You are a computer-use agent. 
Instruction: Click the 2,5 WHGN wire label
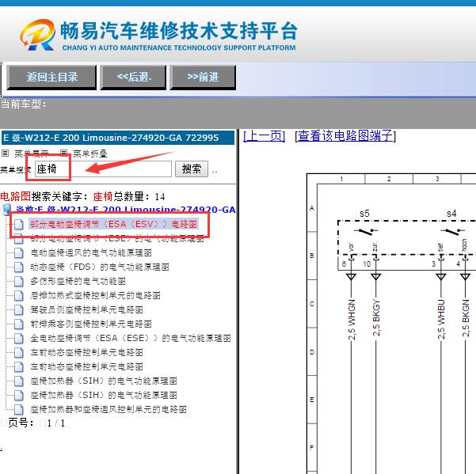click(352, 320)
